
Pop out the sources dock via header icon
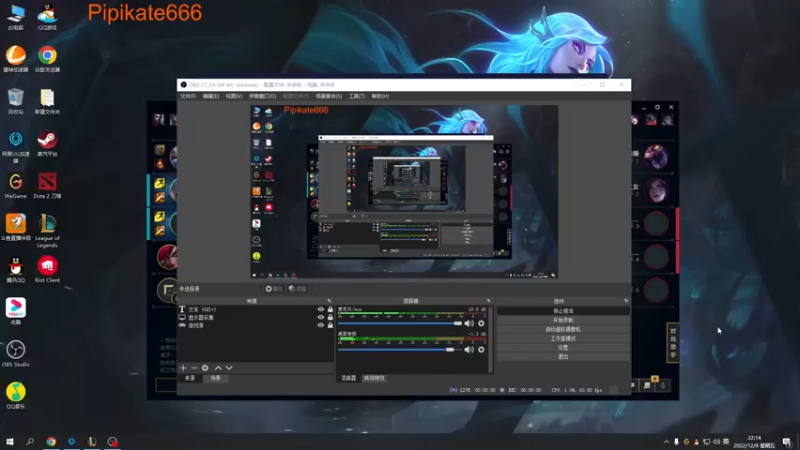(x=329, y=301)
